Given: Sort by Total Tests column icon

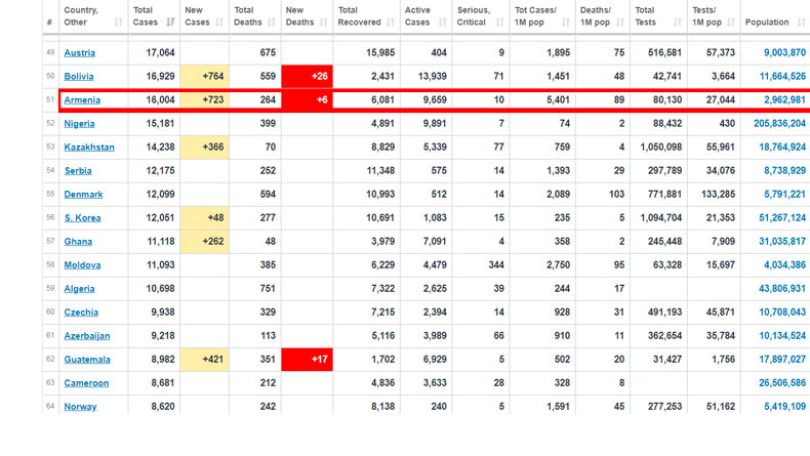Looking at the screenshot, I should 678,22.
